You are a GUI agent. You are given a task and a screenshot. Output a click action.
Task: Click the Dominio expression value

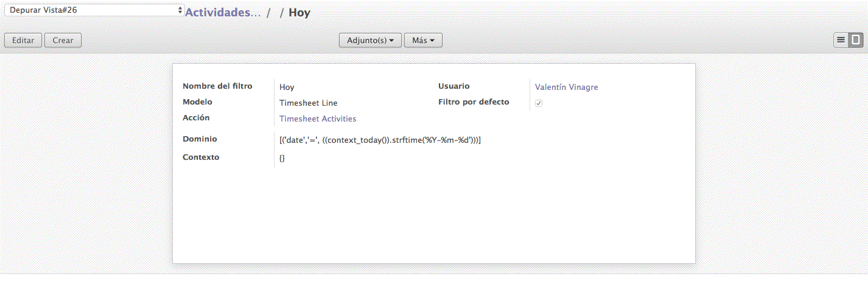coord(380,140)
